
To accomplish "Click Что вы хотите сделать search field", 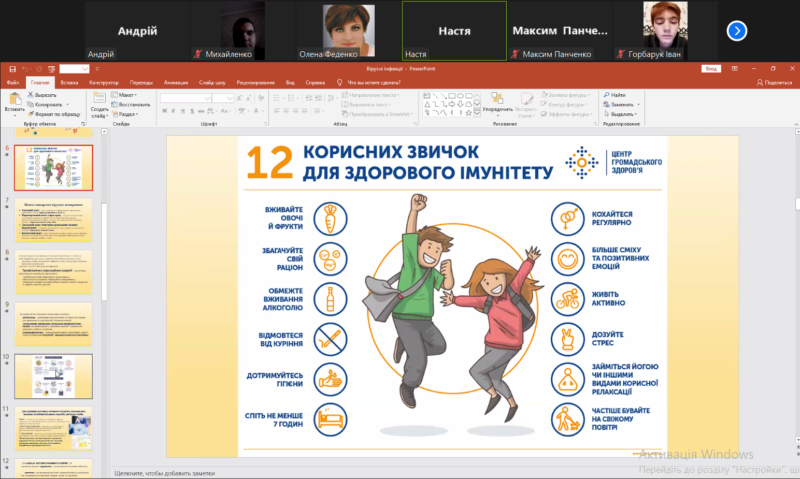I will tap(374, 82).
